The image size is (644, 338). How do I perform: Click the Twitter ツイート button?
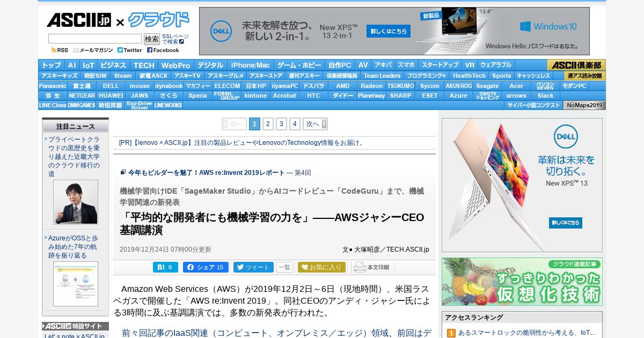(253, 267)
